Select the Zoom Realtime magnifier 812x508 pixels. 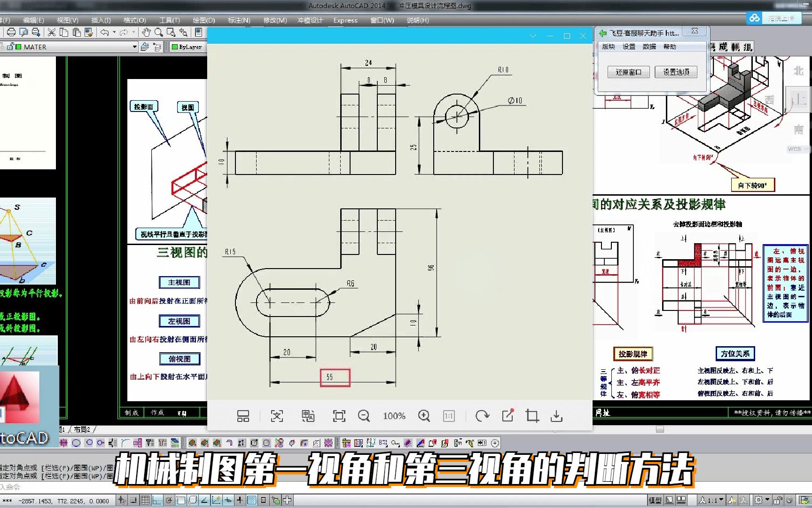(158, 32)
